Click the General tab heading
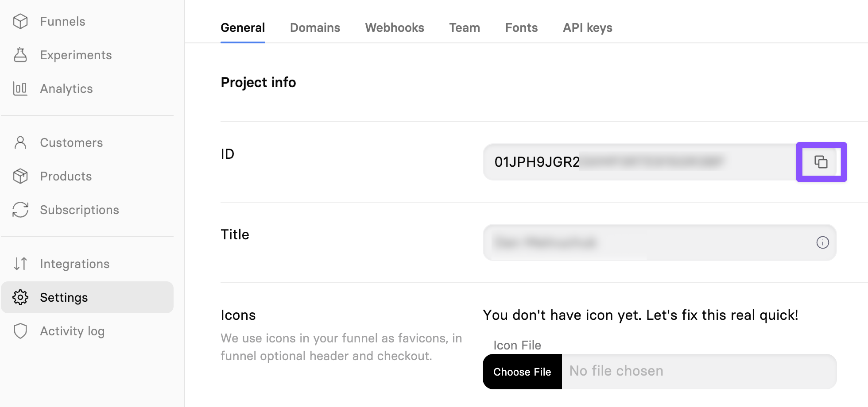The image size is (868, 407). [x=243, y=27]
